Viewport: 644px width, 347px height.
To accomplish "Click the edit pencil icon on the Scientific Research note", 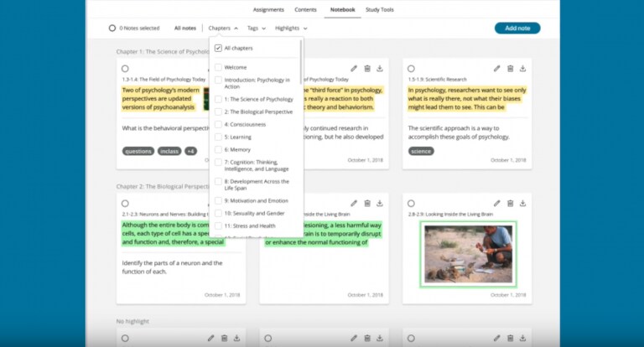I will [x=497, y=68].
